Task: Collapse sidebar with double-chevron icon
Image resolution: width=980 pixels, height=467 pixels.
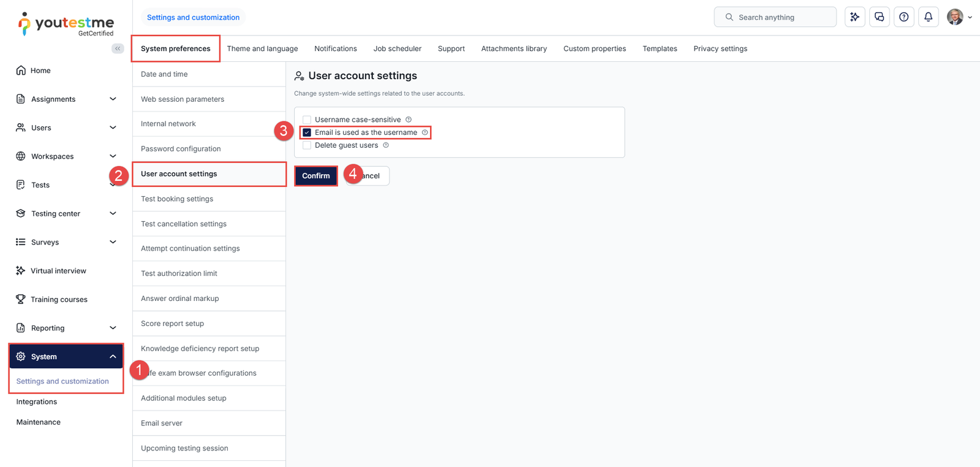Action: pyautogui.click(x=118, y=48)
